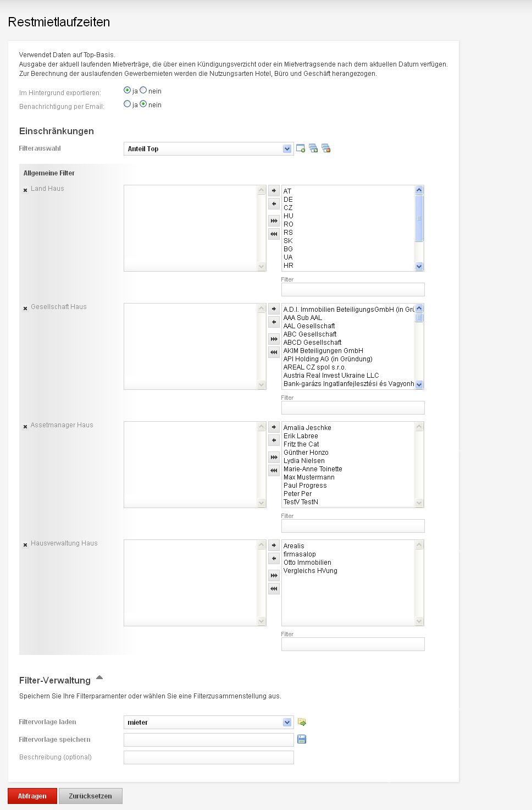Viewport: 532px width, 810px height.
Task: Select 'ja' for Benachrichtigung per Email
Action: pos(128,104)
